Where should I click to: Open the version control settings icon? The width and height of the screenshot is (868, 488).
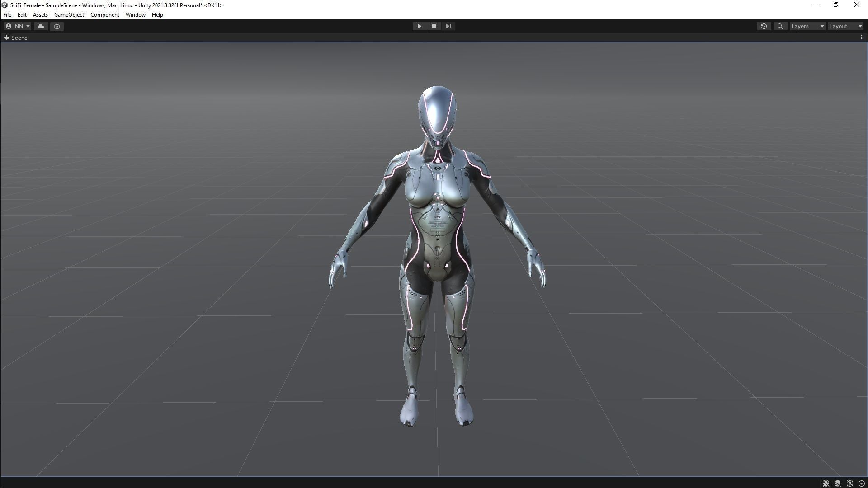tap(57, 26)
